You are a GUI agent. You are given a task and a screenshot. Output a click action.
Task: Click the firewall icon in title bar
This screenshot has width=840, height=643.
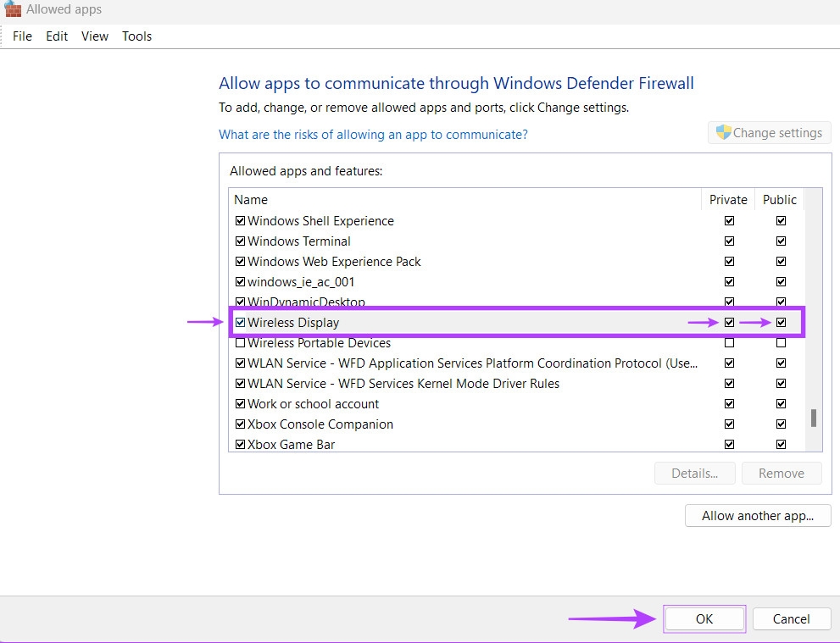(13, 9)
